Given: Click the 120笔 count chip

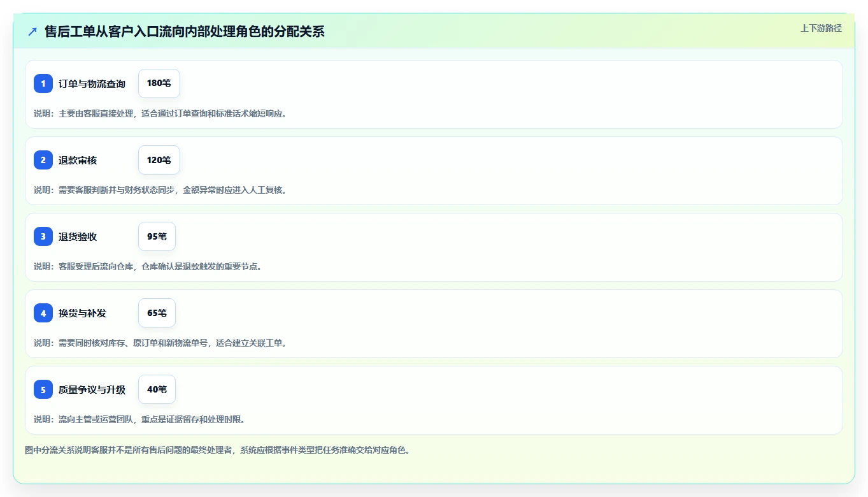Looking at the screenshot, I should click(x=159, y=160).
